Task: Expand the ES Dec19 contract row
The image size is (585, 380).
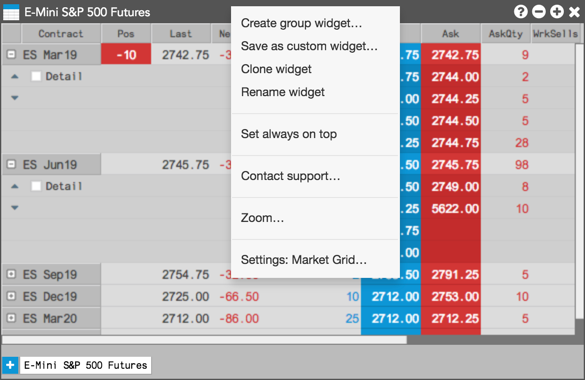Action: 11,296
